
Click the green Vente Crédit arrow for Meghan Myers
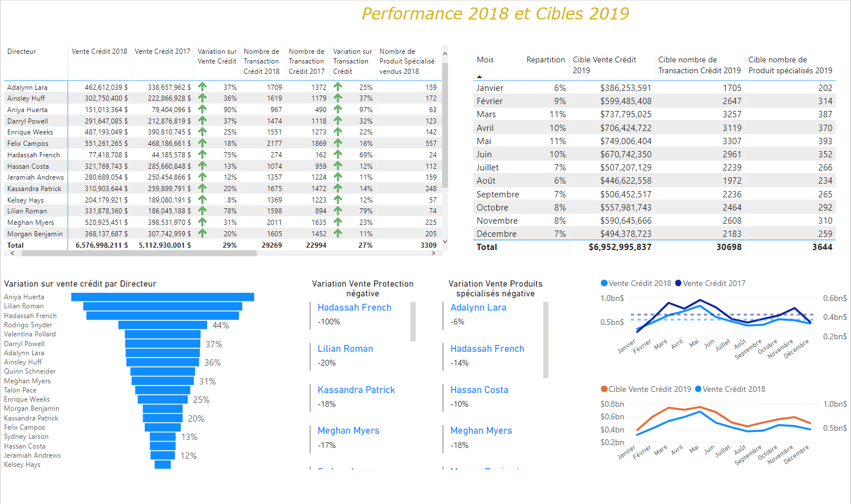(x=202, y=222)
